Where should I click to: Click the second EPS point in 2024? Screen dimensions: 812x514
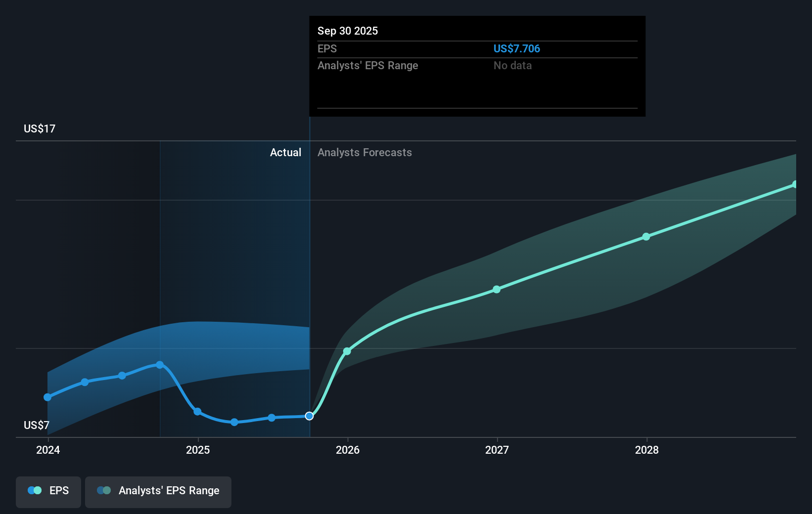(85, 382)
